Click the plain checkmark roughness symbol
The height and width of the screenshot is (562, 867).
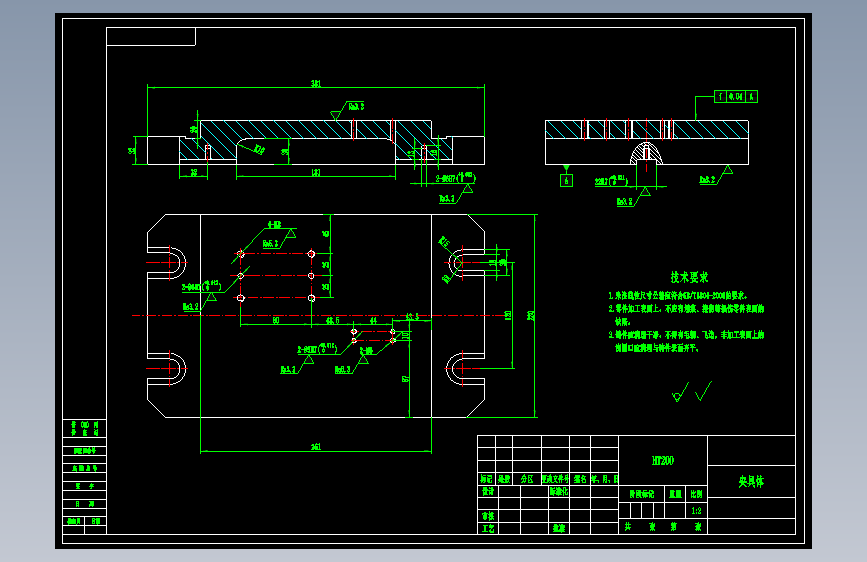click(x=703, y=391)
